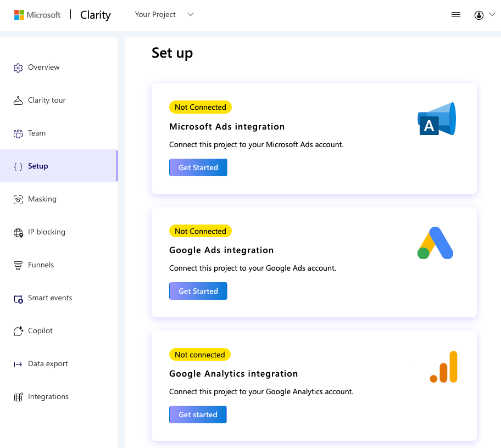Click the Clarity tour icon
Viewport: 501px width, 448px height.
(18, 100)
